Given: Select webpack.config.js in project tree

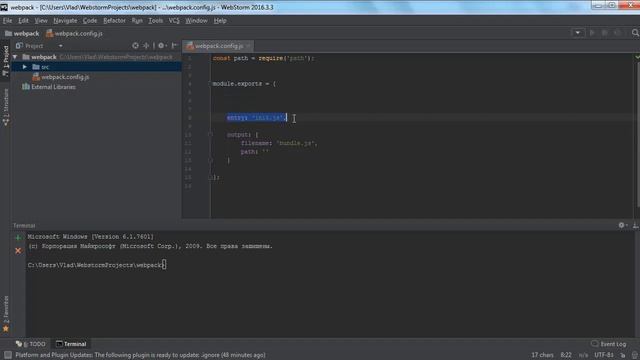Looking at the screenshot, I should click(61, 77).
